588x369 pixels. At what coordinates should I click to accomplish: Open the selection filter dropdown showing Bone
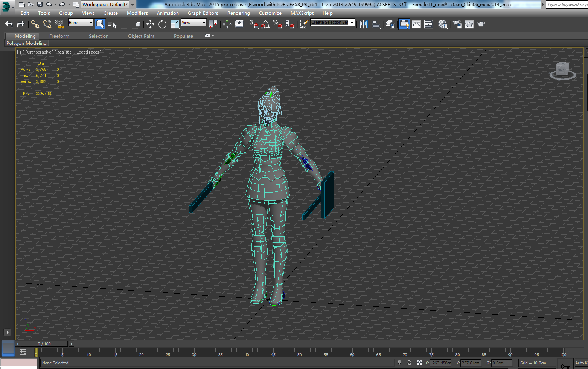(x=81, y=23)
